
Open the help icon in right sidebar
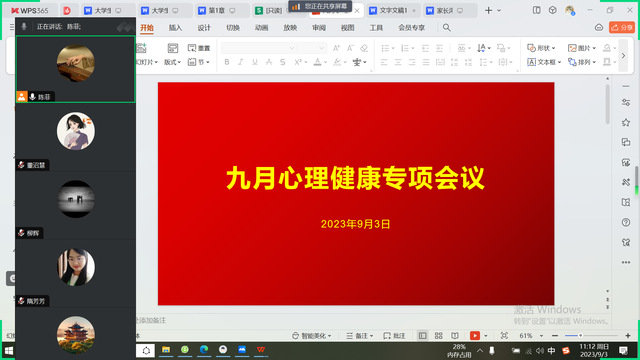[x=626, y=222]
